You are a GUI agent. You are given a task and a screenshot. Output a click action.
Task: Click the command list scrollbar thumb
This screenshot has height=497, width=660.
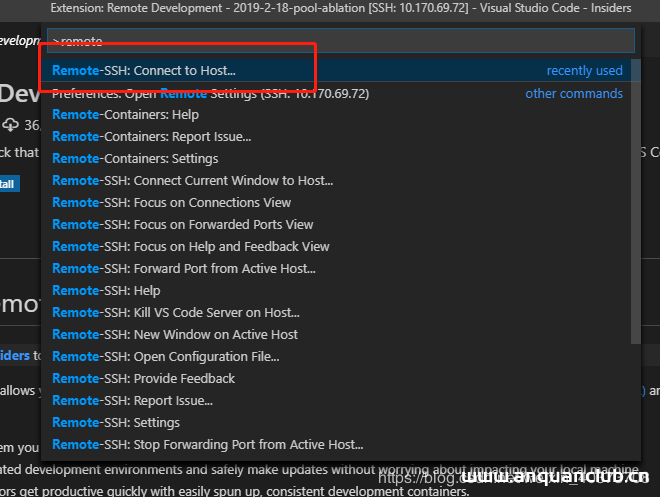(636, 201)
